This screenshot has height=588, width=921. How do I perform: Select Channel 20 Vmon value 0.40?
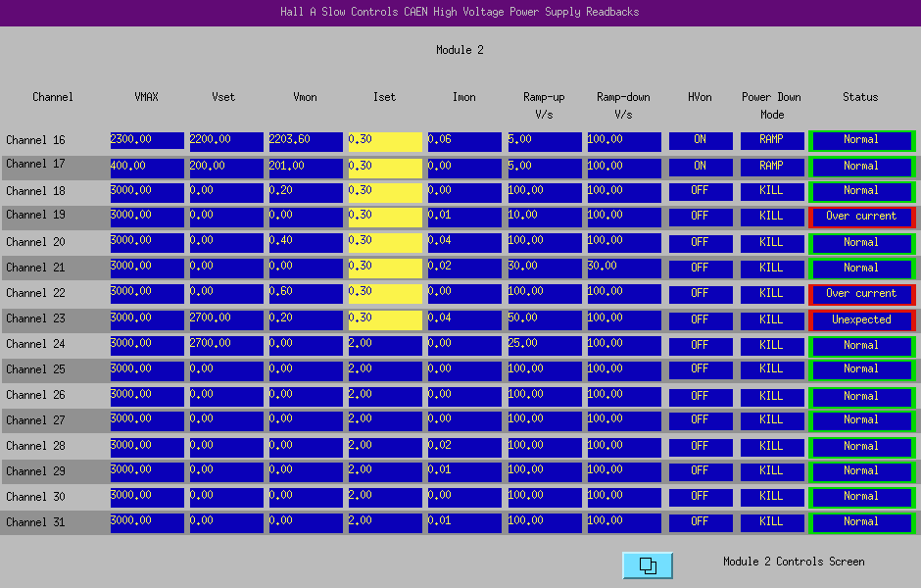pos(306,243)
